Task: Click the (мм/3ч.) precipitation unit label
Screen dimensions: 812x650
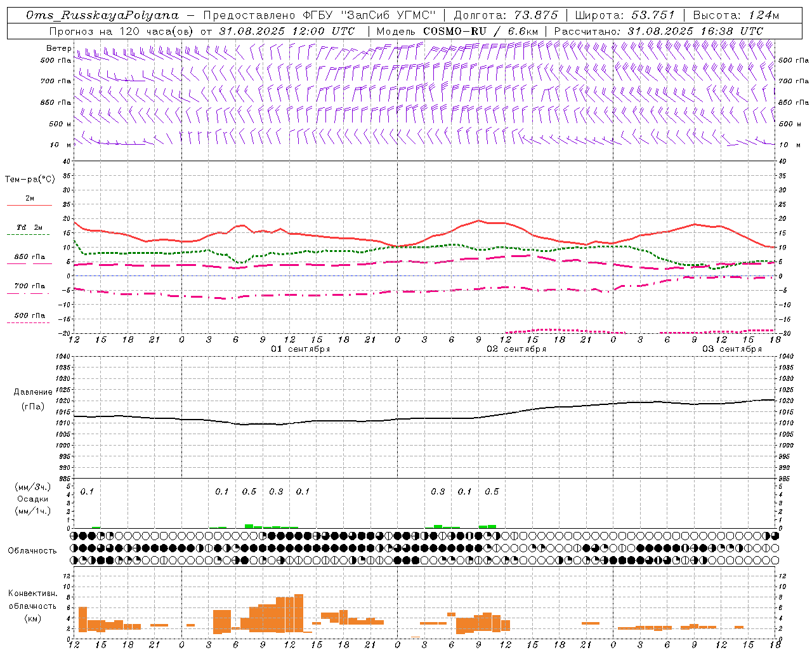Action: coord(33,487)
